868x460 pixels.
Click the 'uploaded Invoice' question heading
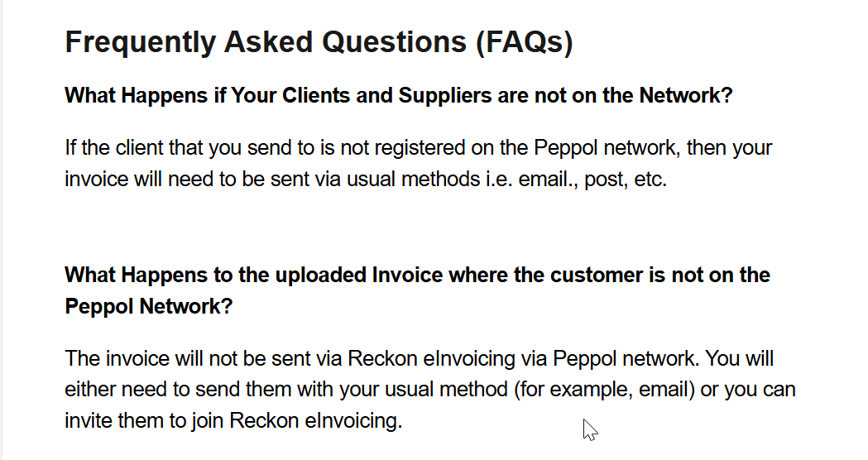(x=417, y=290)
